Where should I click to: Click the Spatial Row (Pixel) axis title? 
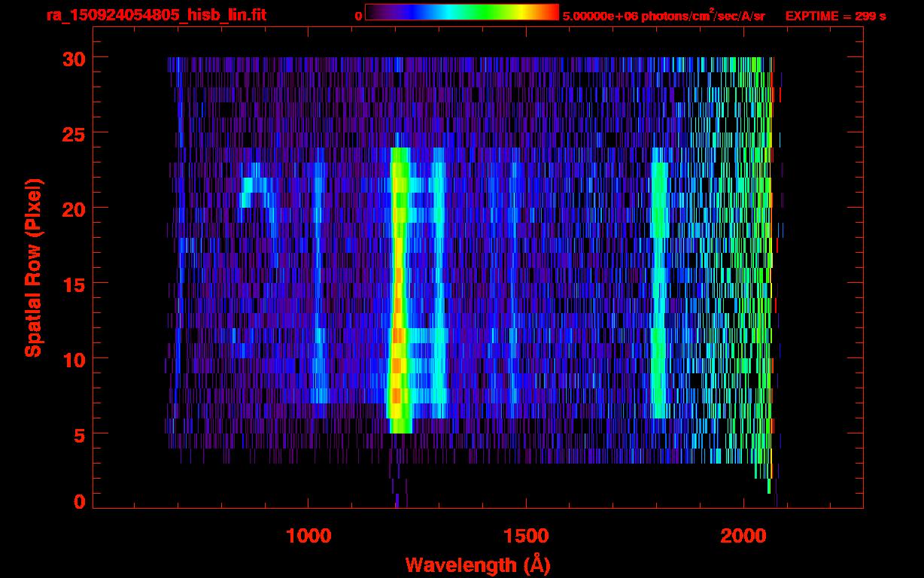(34, 268)
